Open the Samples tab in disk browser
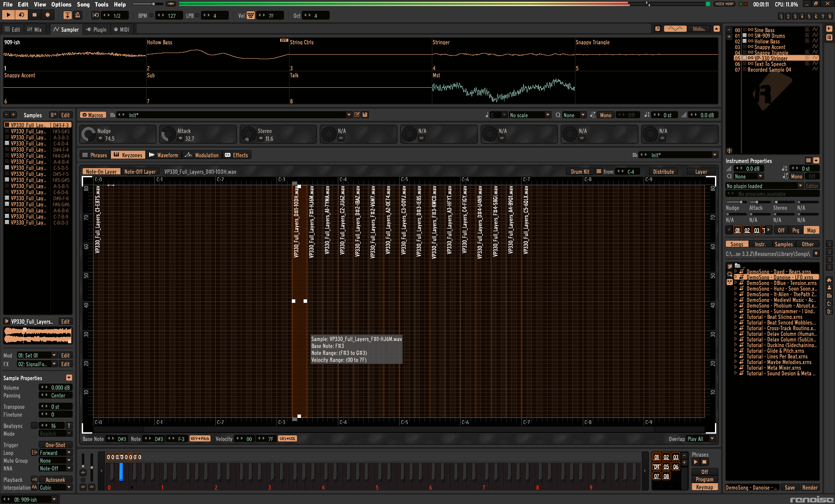Image resolution: width=835 pixels, height=504 pixels. (x=784, y=244)
